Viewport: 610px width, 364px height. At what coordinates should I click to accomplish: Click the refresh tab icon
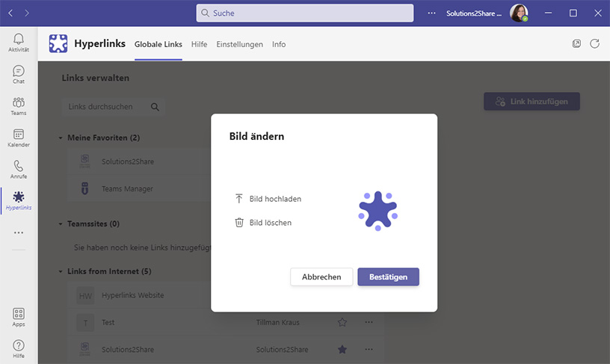pyautogui.click(x=594, y=43)
